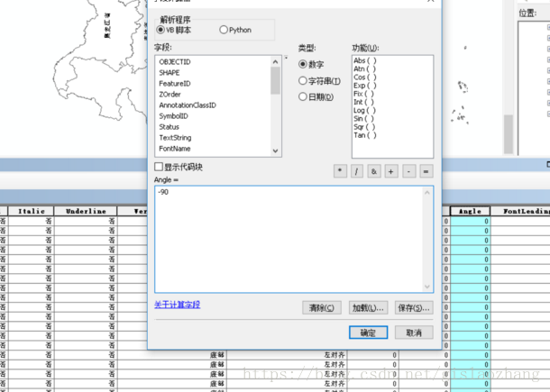The width and height of the screenshot is (550, 392).
Task: Click the ampersand operator button
Action: click(374, 171)
